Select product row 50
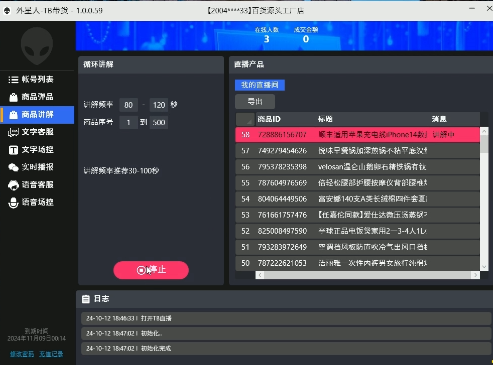493x365 pixels. (x=357, y=263)
